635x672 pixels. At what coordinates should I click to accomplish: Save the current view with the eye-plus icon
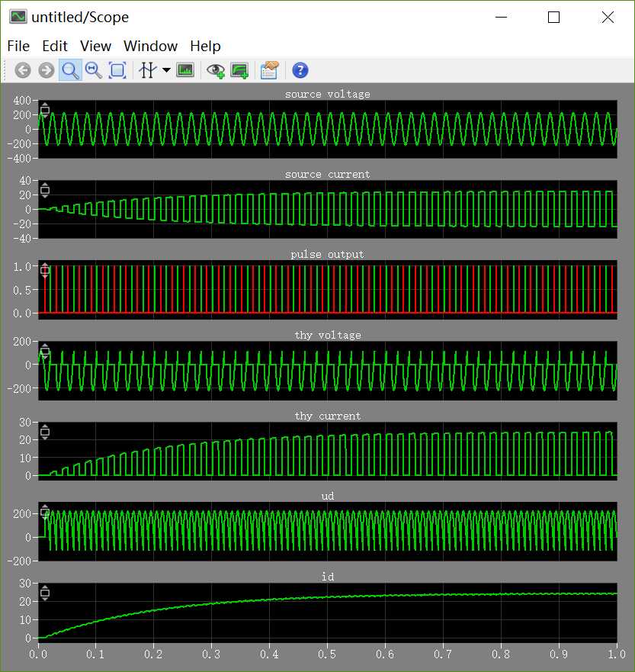tap(216, 70)
